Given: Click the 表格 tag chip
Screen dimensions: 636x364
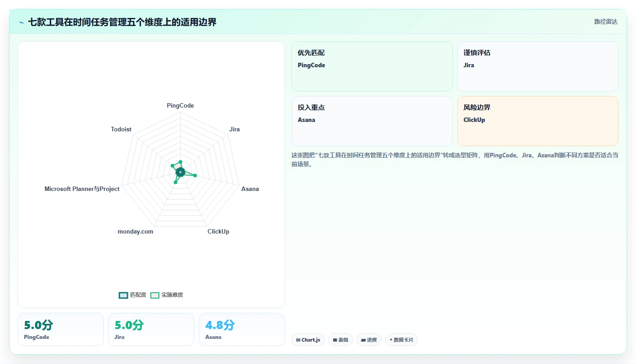Looking at the screenshot, I should click(341, 340).
